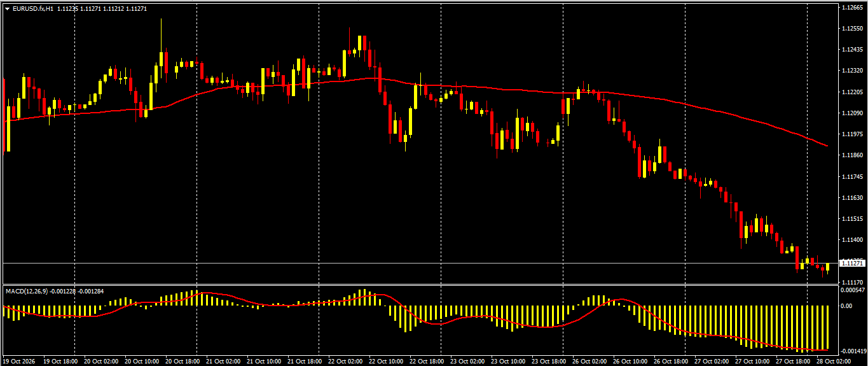Screen dimensions: 868x366
Task: Select the MACD signal value -0.001284
Action: 91,291
